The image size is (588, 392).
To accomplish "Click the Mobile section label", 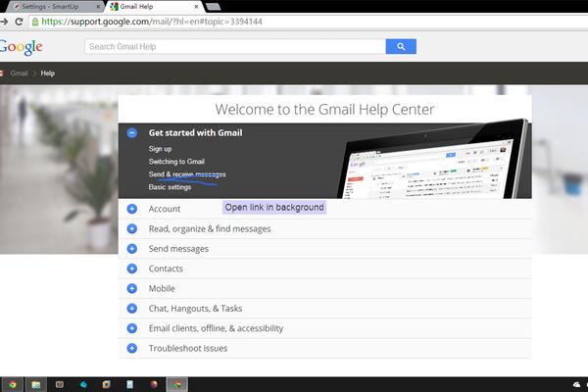I will pos(162,288).
